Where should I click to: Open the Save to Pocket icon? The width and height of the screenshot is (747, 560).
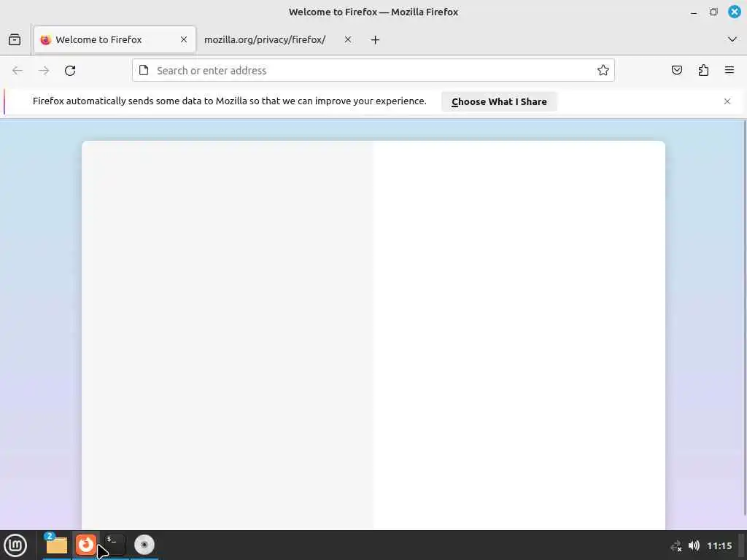tap(677, 71)
